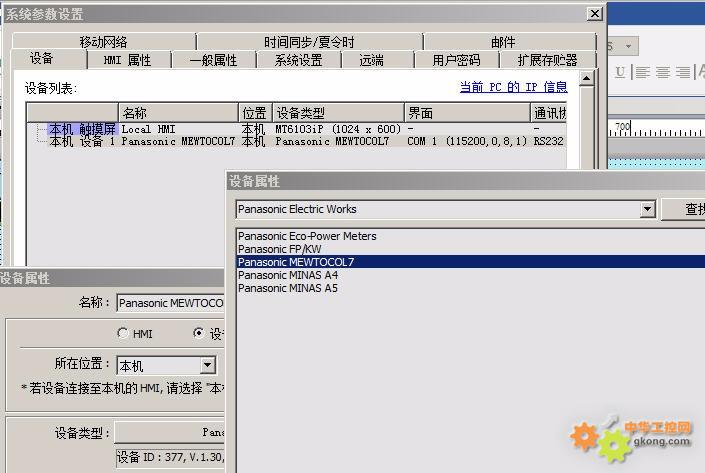Click the 设备类型 button showing Pana
Screen dimensions: 705x473
tap(170, 433)
